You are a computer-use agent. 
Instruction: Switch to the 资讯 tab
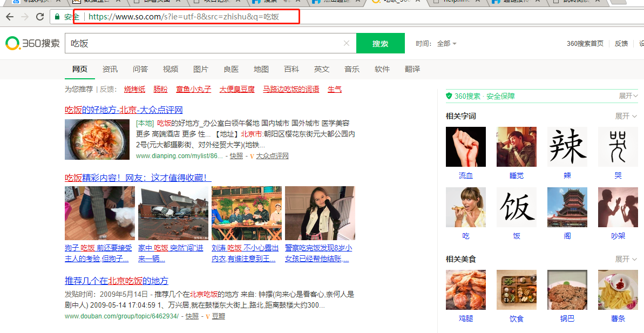click(x=110, y=69)
